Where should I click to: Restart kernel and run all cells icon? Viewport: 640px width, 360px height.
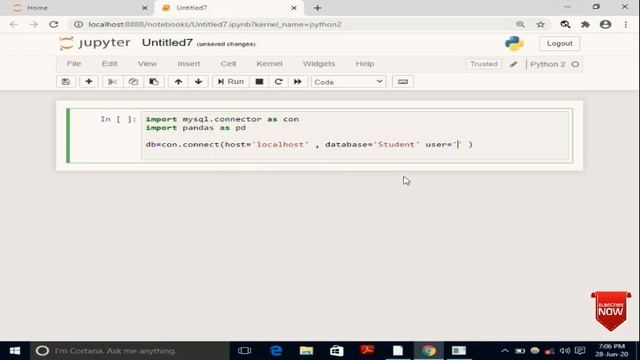[x=298, y=82]
